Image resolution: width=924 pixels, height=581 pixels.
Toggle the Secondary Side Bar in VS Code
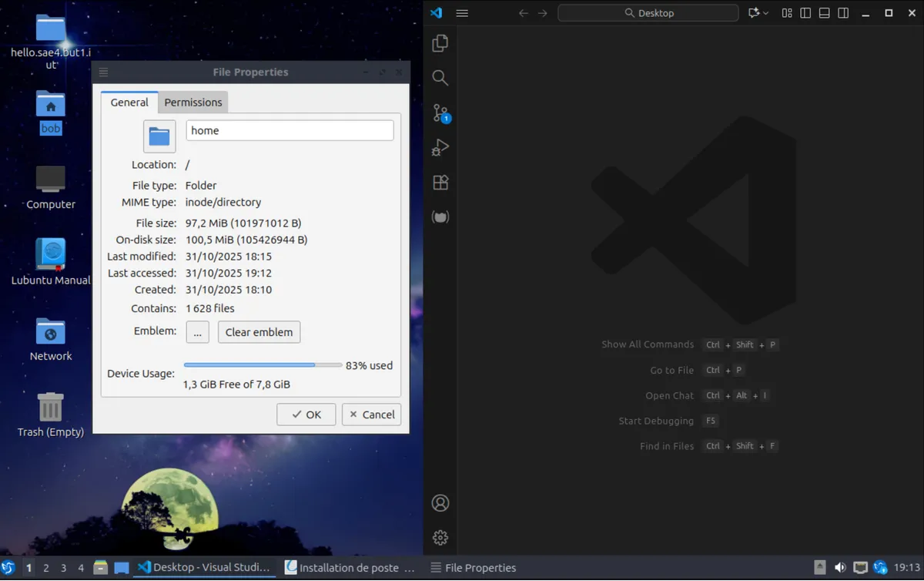[844, 13]
